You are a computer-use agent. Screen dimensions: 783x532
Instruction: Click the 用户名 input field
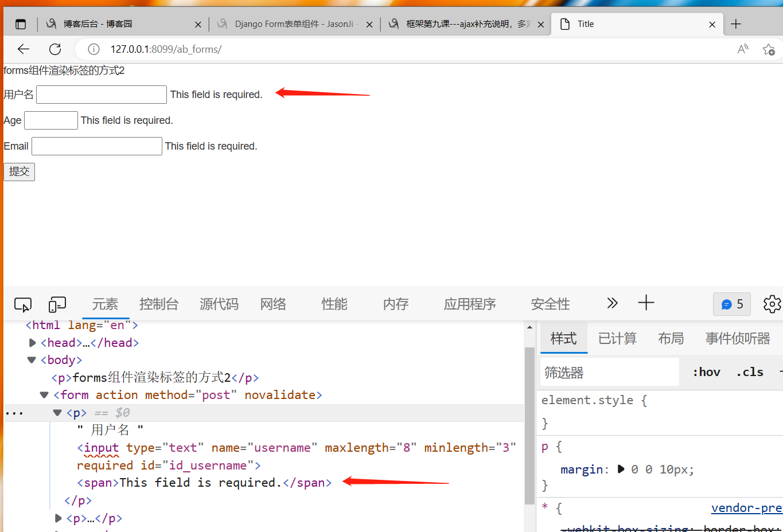102,95
